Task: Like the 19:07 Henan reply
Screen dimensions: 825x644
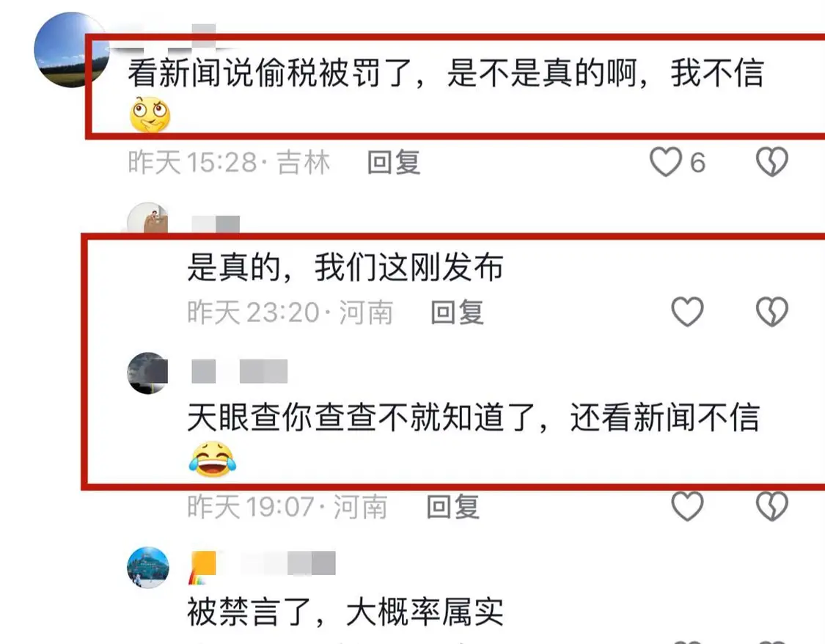Action: [x=687, y=506]
